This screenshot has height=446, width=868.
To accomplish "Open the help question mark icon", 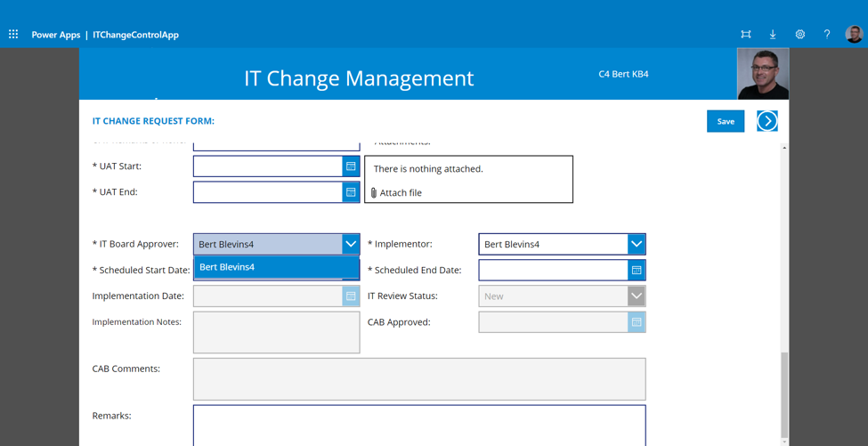I will [827, 35].
